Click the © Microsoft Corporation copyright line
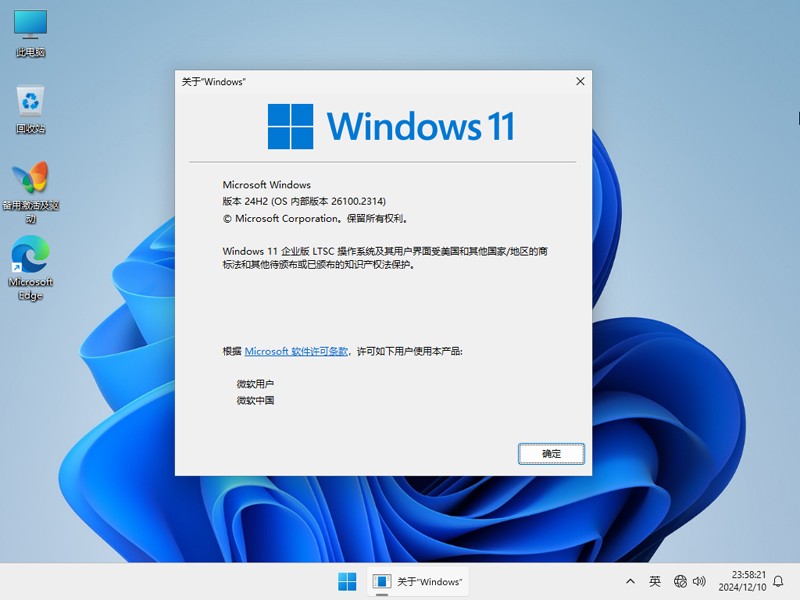Screen dimensions: 800x600 pyautogui.click(x=315, y=218)
